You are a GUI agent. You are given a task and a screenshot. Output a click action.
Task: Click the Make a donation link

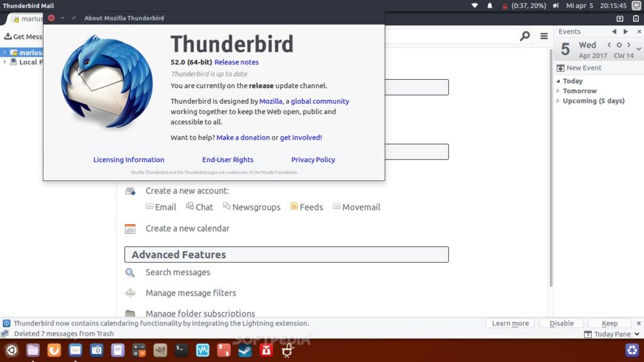243,138
